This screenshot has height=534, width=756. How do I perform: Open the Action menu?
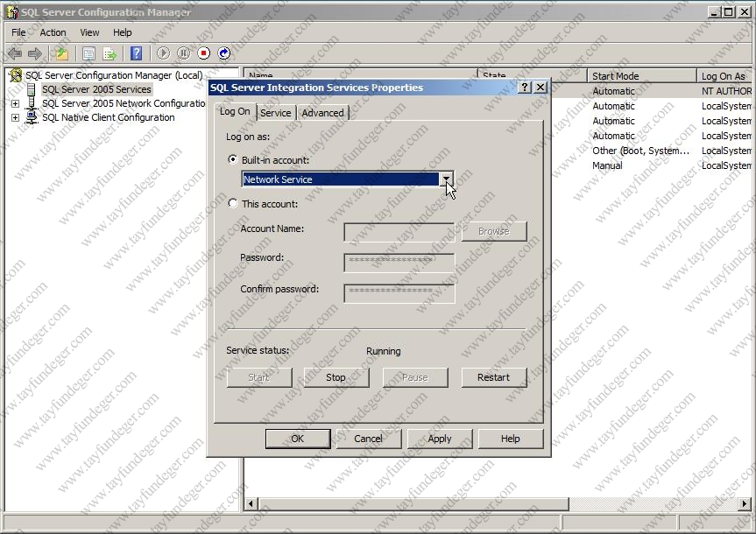[53, 32]
